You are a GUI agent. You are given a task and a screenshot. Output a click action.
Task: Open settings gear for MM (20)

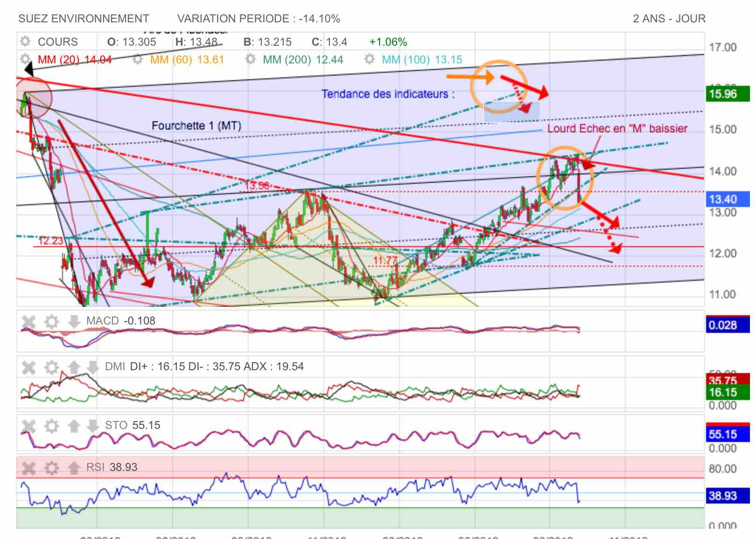(x=25, y=60)
